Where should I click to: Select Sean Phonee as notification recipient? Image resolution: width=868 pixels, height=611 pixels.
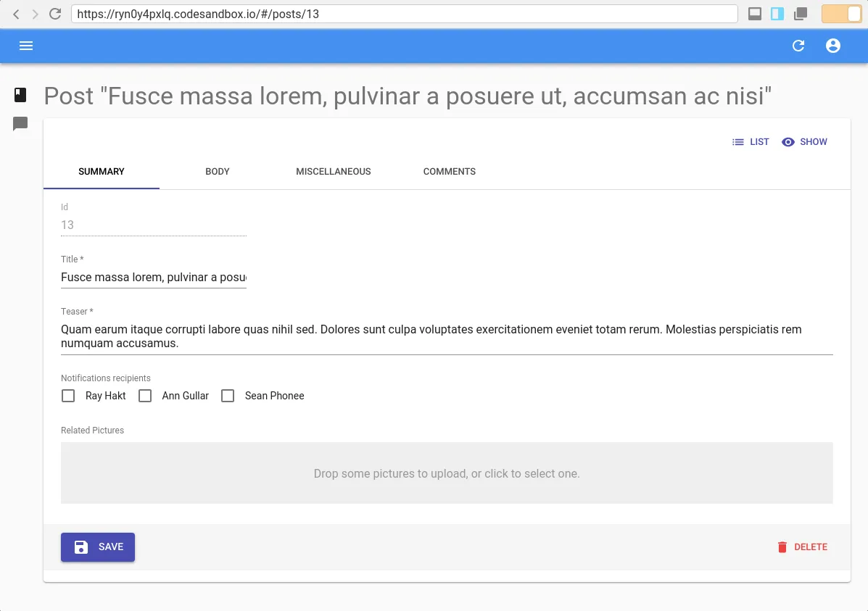pos(228,396)
